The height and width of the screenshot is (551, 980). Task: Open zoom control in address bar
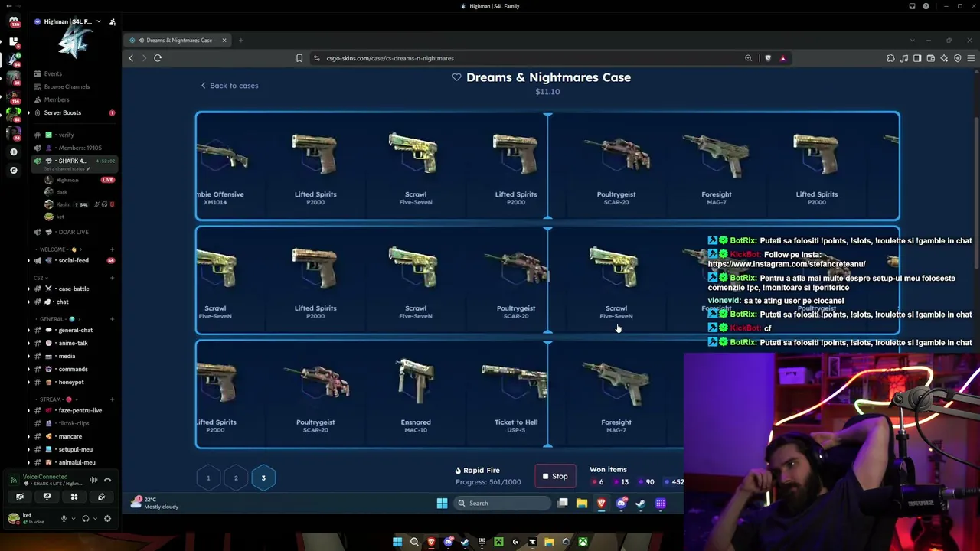tap(749, 58)
